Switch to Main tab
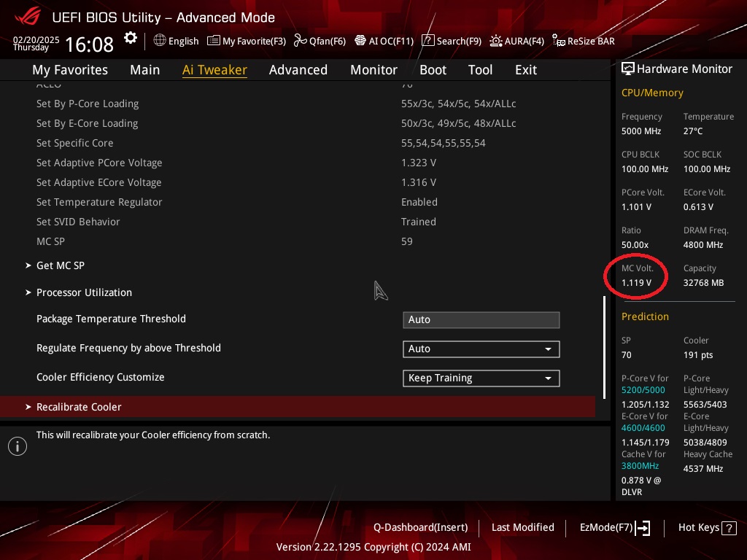This screenshot has width=747, height=560. click(x=145, y=69)
